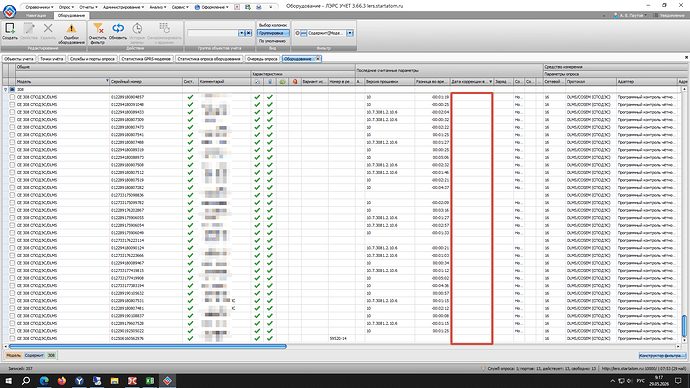
Task: Open Start menu on the taskbar
Action: (x=8, y=381)
